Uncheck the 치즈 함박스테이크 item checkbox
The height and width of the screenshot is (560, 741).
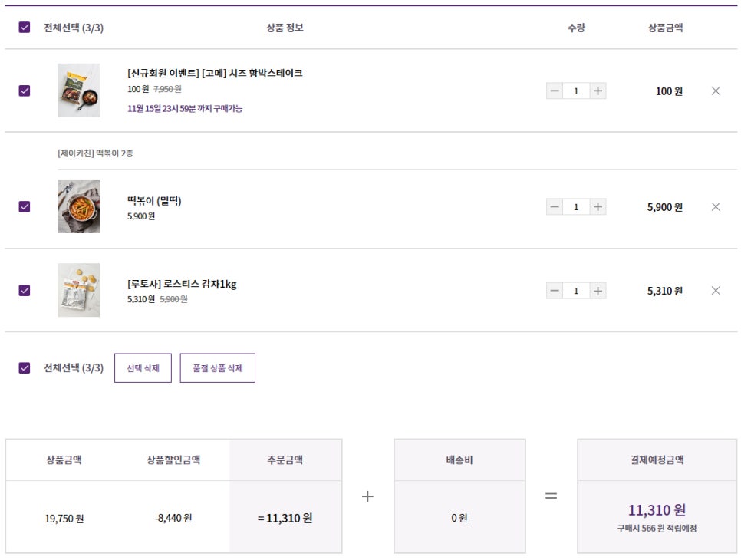pyautogui.click(x=24, y=91)
